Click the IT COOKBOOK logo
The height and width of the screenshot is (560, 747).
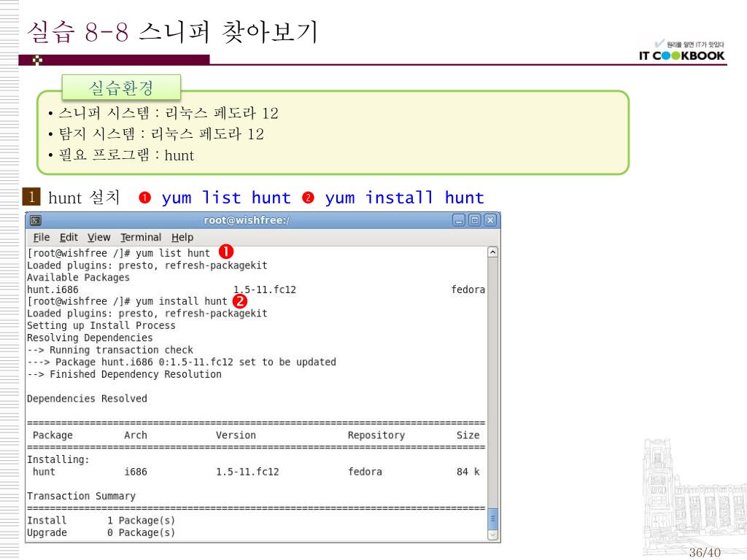pyautogui.click(x=682, y=51)
